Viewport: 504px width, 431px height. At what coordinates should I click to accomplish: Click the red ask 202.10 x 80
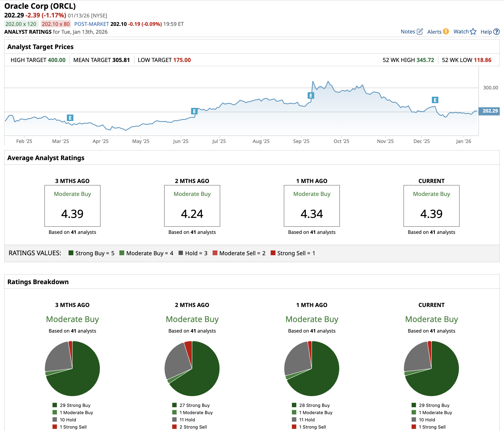click(56, 24)
